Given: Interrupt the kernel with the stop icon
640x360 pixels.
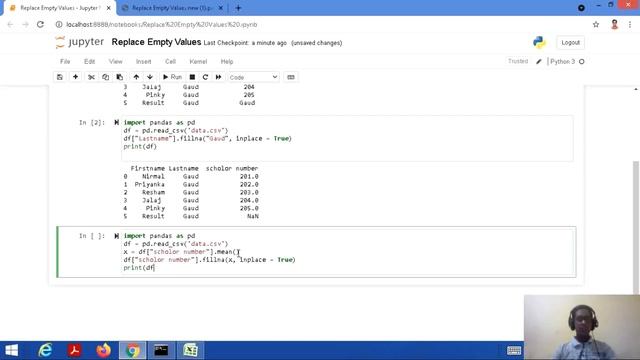Looking at the screenshot, I should (x=192, y=77).
